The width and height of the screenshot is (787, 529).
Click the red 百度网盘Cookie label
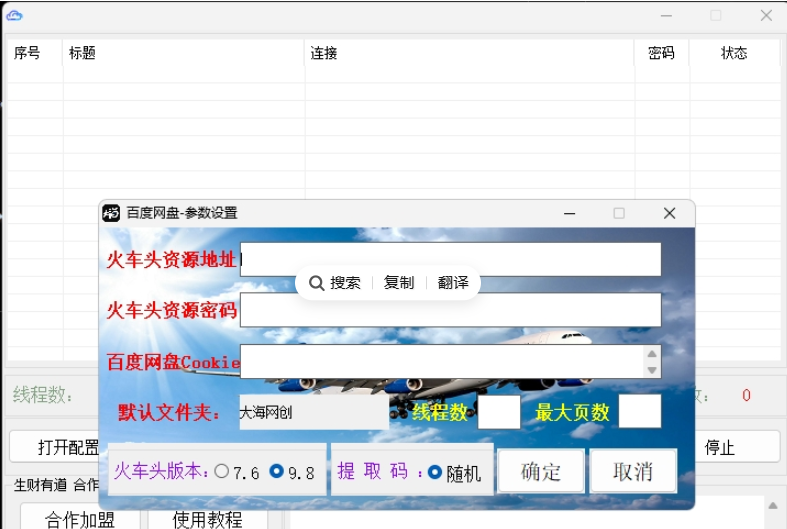(173, 362)
